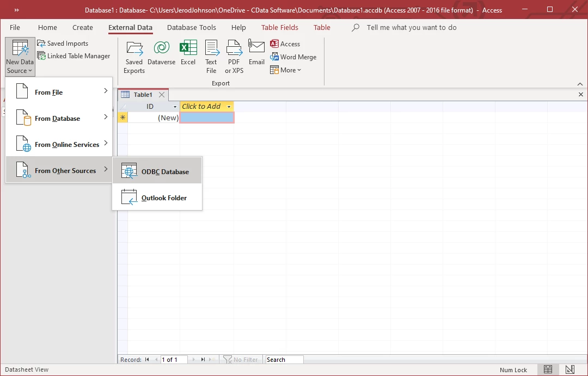Screen dimensions: 588x376
Task: Select ODBC Database option
Action: click(157, 172)
